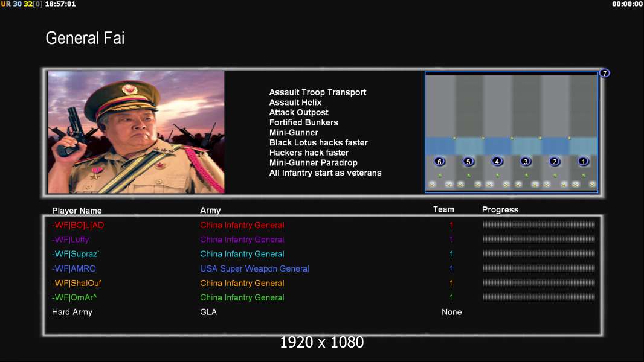Click the 00:00:00 timer at top right
644x362 pixels.
tap(627, 4)
